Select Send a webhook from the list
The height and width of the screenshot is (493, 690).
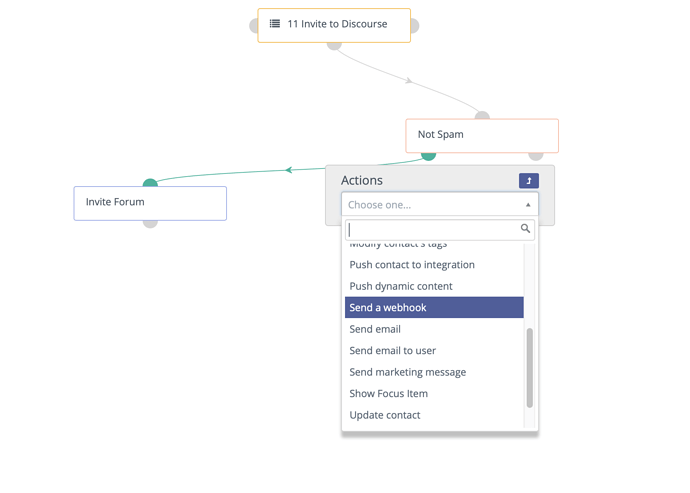click(434, 307)
